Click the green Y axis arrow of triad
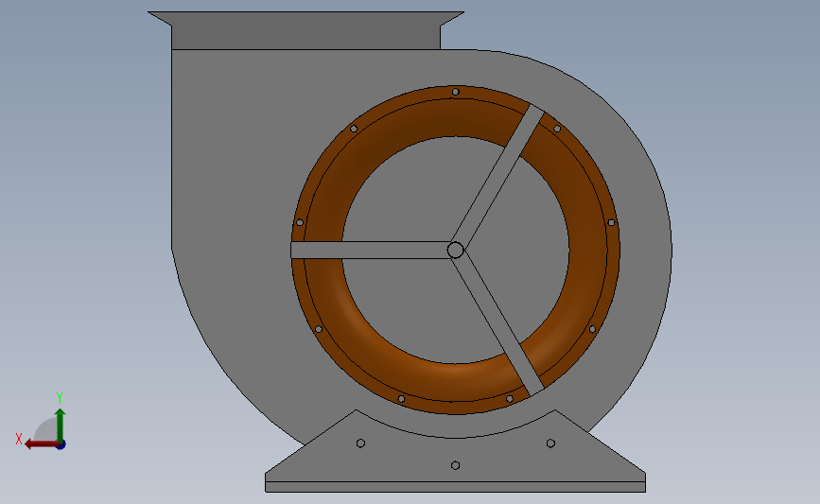 click(61, 425)
